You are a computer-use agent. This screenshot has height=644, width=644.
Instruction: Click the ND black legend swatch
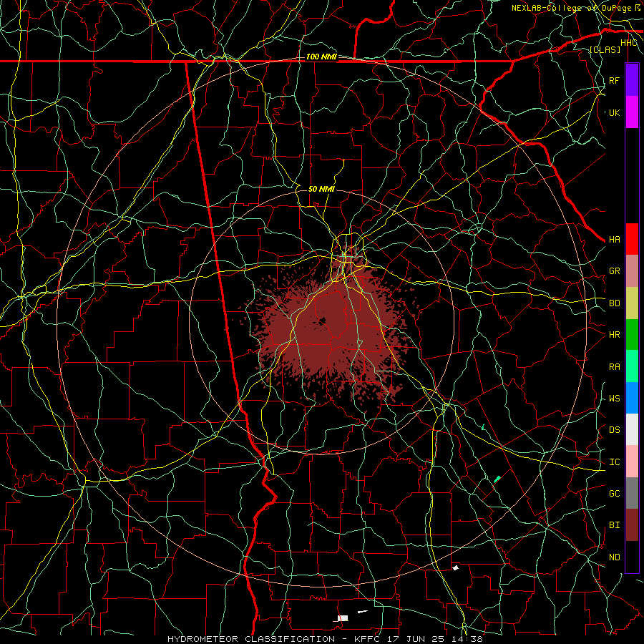pyautogui.click(x=632, y=557)
